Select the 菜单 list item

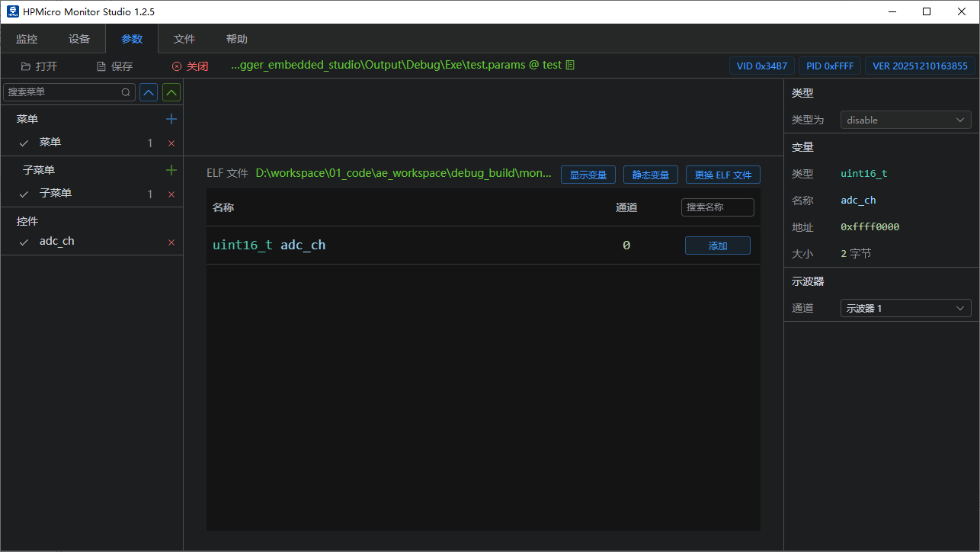tap(91, 143)
